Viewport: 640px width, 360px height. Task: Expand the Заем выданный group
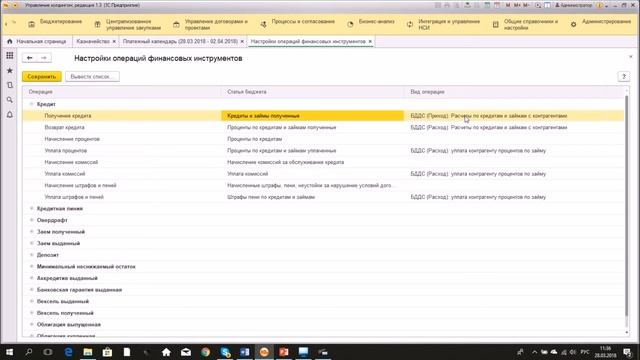(31, 243)
